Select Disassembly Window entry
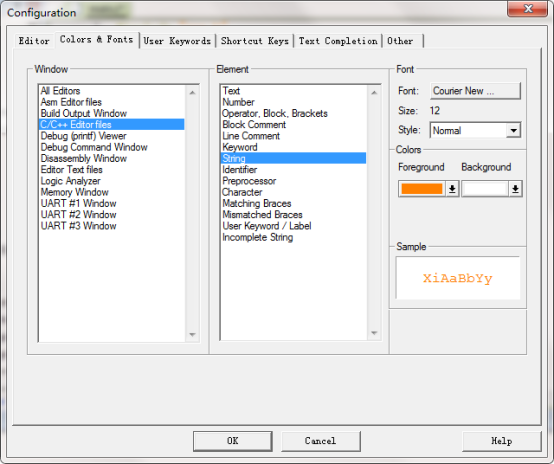Screen dimensions: 554x464 pyautogui.click(x=111, y=158)
